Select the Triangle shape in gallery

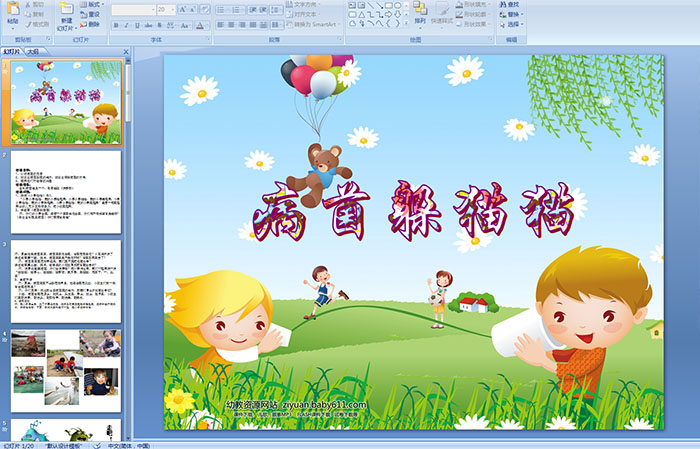pyautogui.click(x=362, y=15)
